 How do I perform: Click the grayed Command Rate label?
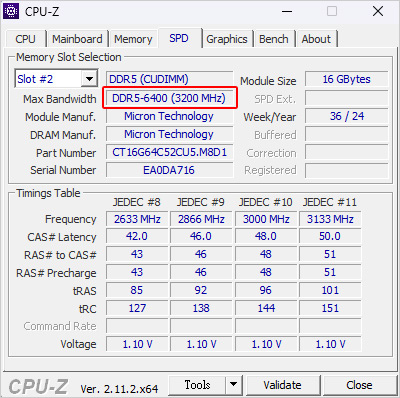tap(60, 326)
